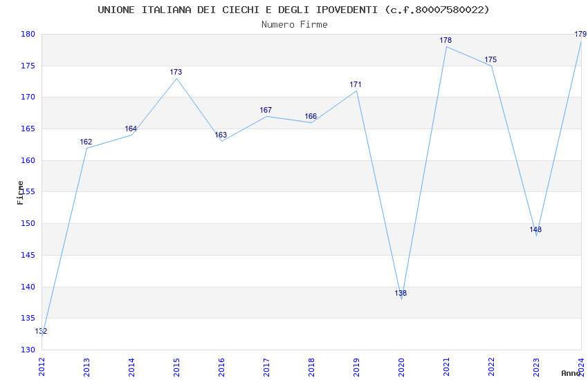Select the 162 data label for 2013
This screenshot has height=380, width=588.
tap(86, 142)
